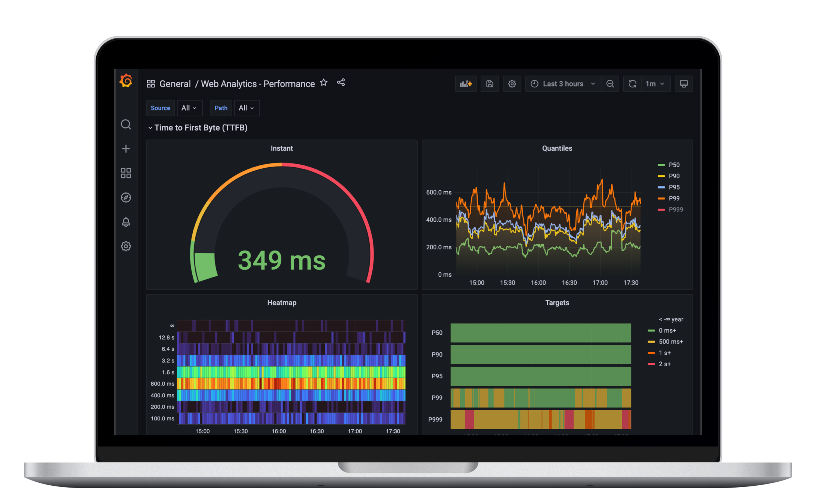816x504 pixels.
Task: Open the Explore compass icon
Action: coord(126,197)
